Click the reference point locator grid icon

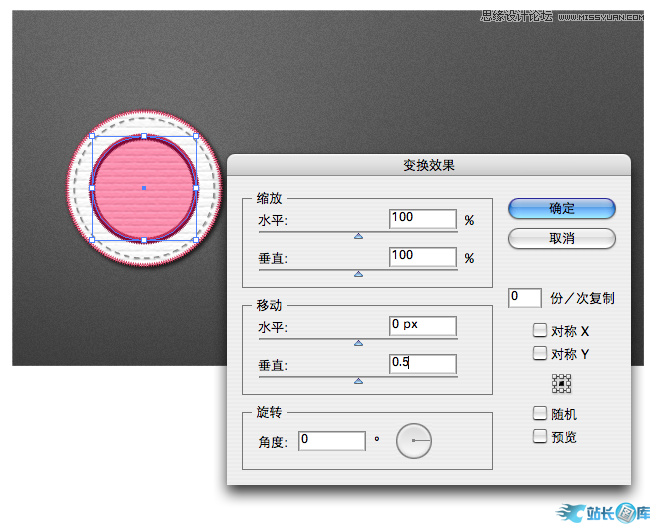[561, 383]
